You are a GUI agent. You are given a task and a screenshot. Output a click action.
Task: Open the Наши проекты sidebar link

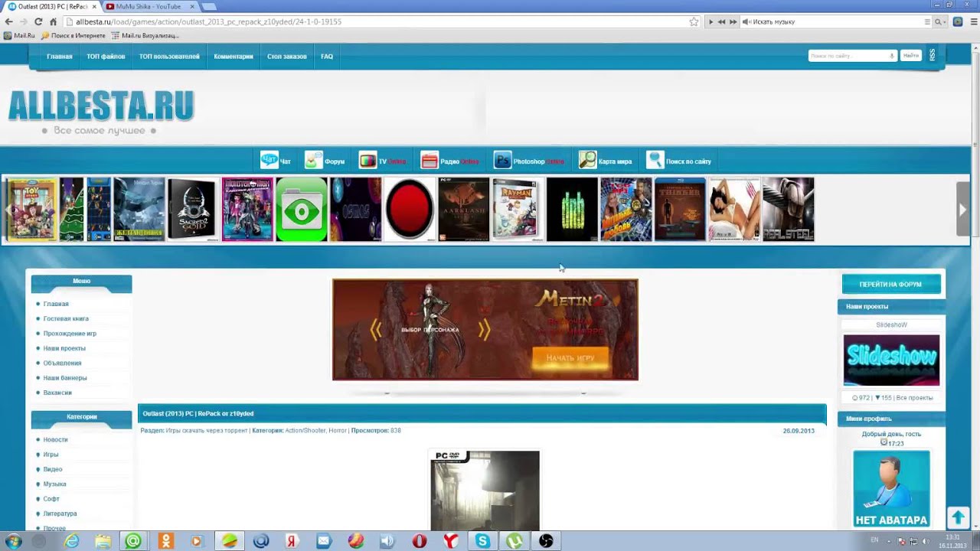coord(64,348)
